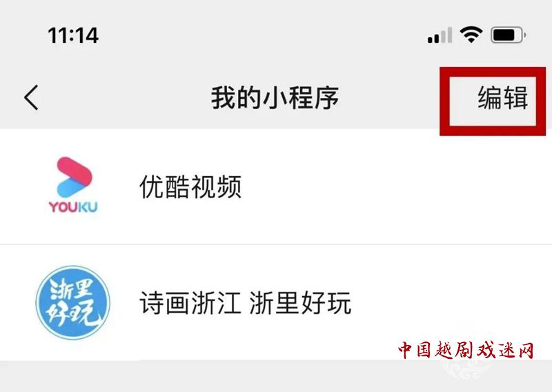Tap the 11:14 clock in status bar
552x392 pixels.
[73, 35]
